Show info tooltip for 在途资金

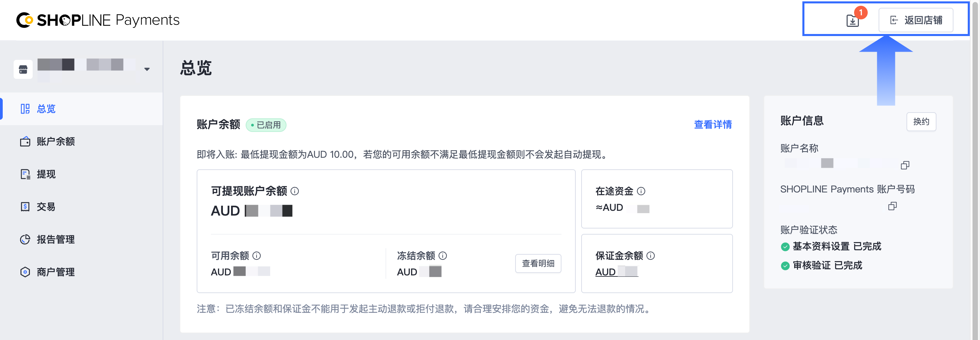tap(641, 191)
